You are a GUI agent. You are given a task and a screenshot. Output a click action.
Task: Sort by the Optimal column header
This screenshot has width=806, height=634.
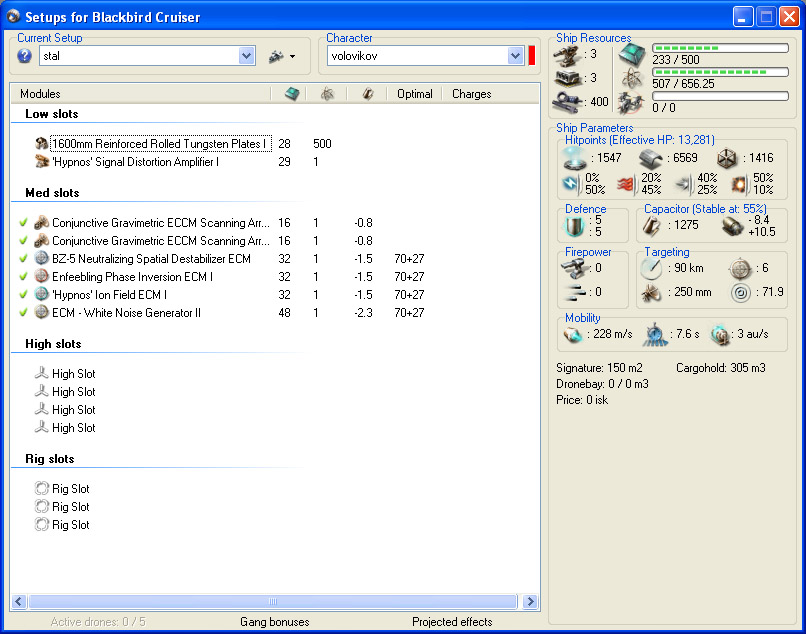[x=414, y=94]
